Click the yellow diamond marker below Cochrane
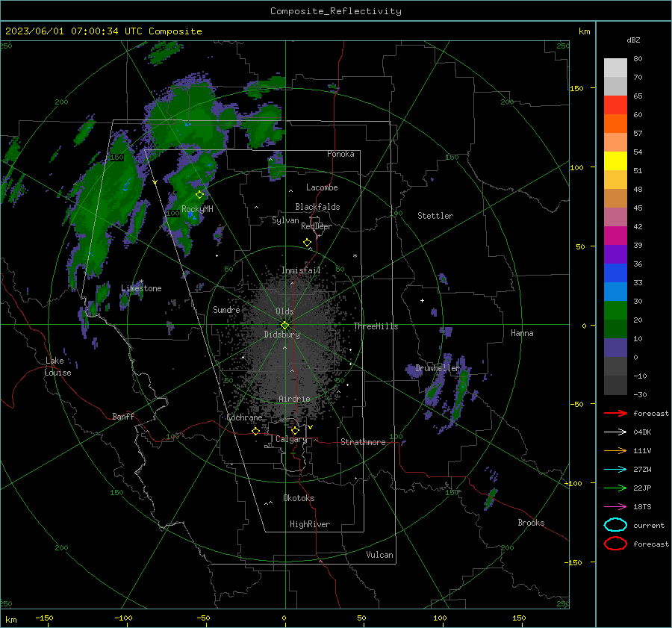This screenshot has width=672, height=628. 255,431
